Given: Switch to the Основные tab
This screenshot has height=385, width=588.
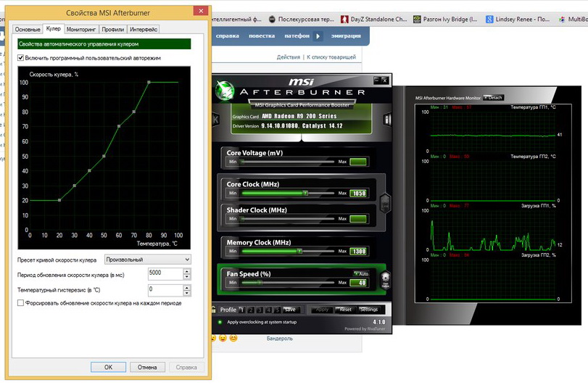Looking at the screenshot, I should (28, 29).
